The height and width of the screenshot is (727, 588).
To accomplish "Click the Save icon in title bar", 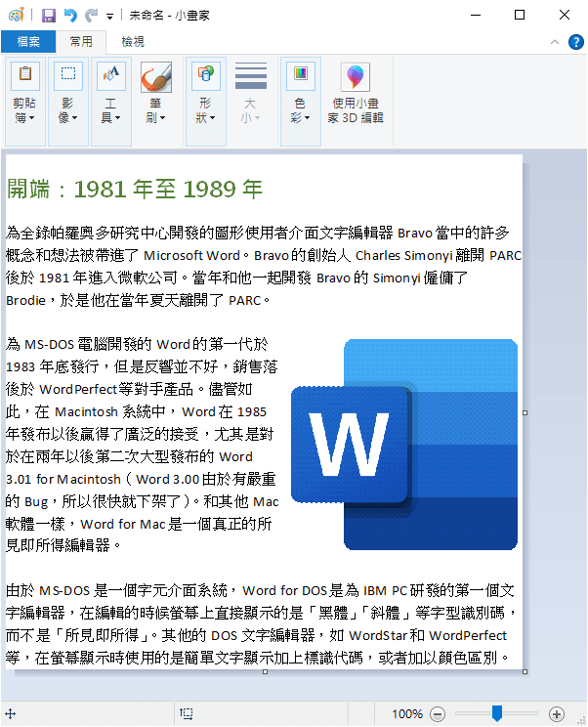I will pyautogui.click(x=48, y=16).
